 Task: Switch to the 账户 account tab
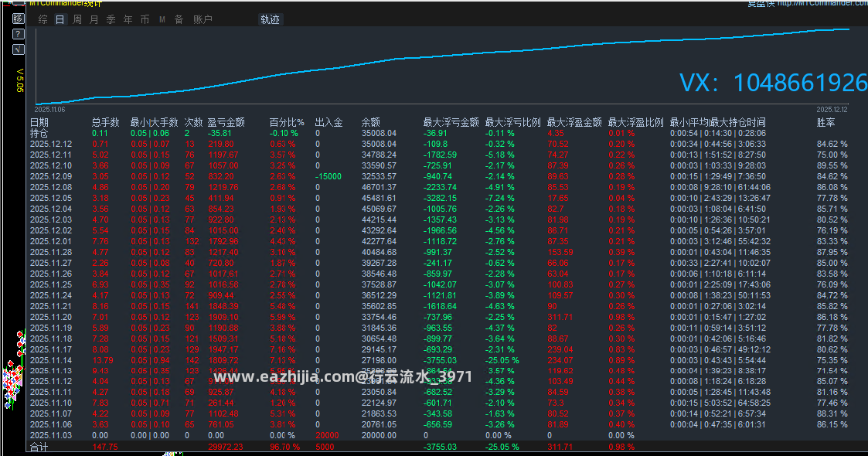tap(203, 19)
